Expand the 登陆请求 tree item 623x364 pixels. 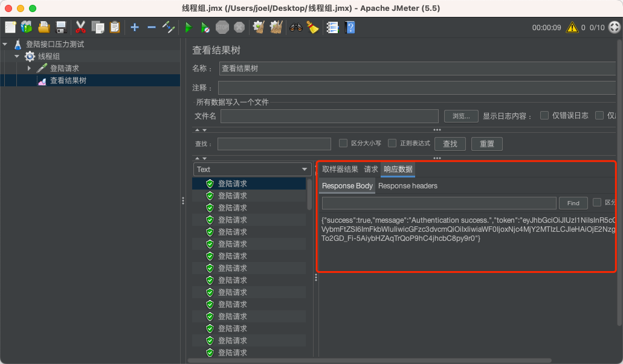[x=28, y=68]
